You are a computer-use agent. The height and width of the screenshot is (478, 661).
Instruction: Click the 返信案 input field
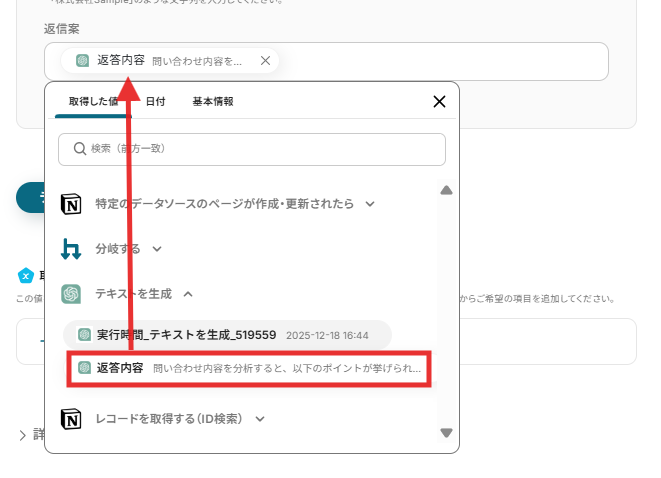tap(326, 61)
